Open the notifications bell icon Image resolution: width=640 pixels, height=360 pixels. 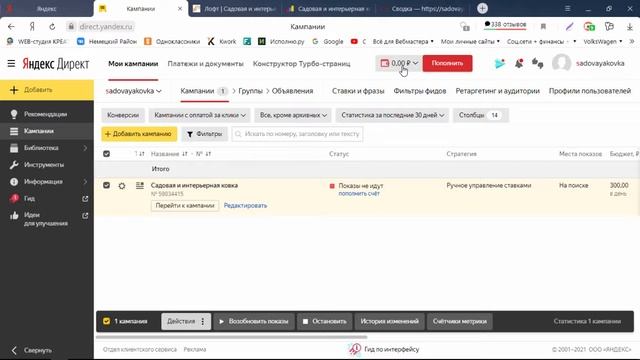[x=519, y=63]
